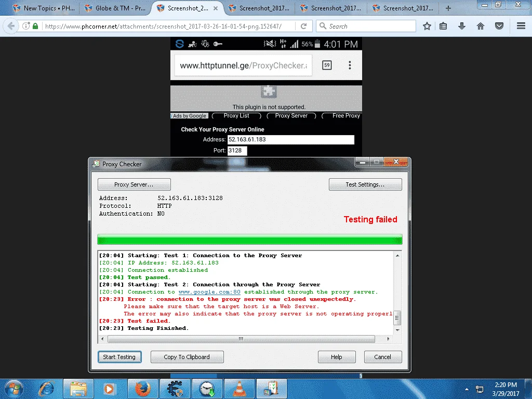Screen dimensions: 532x399
Task: Click Proxy Checker title bar icon
Action: pos(96,164)
